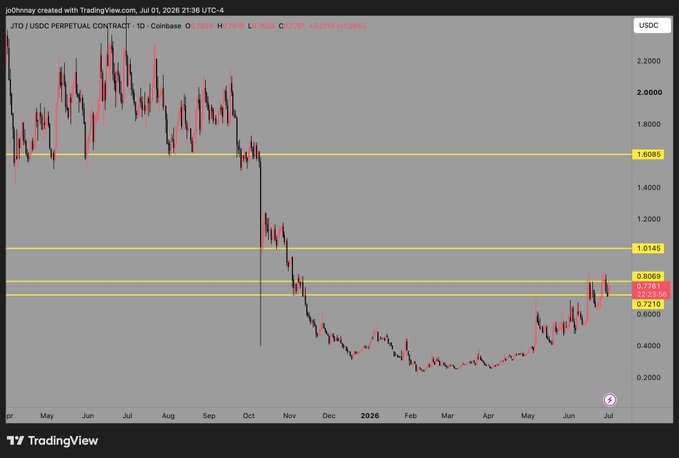679x458 pixels.
Task: Click the 1.2000 price axis label
Action: pos(648,219)
